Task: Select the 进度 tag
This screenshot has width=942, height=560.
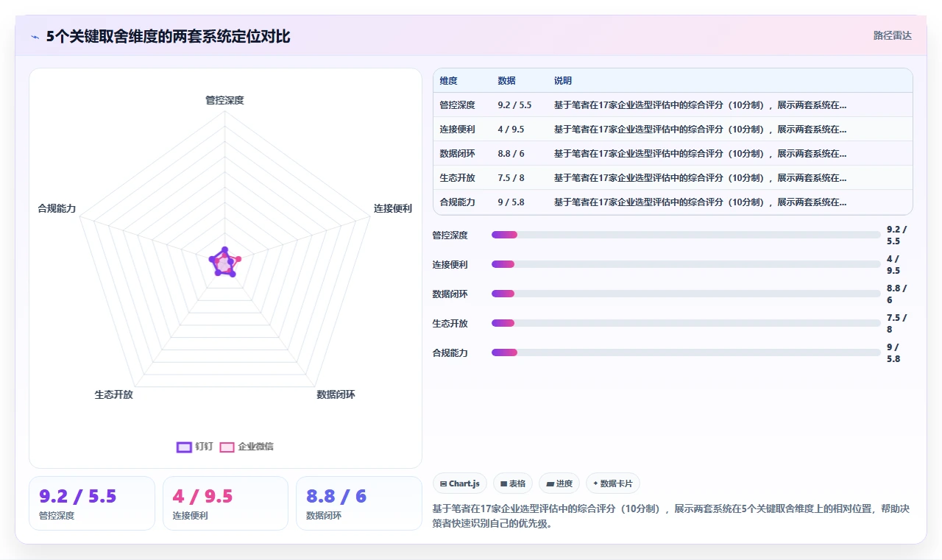Action: pyautogui.click(x=559, y=483)
